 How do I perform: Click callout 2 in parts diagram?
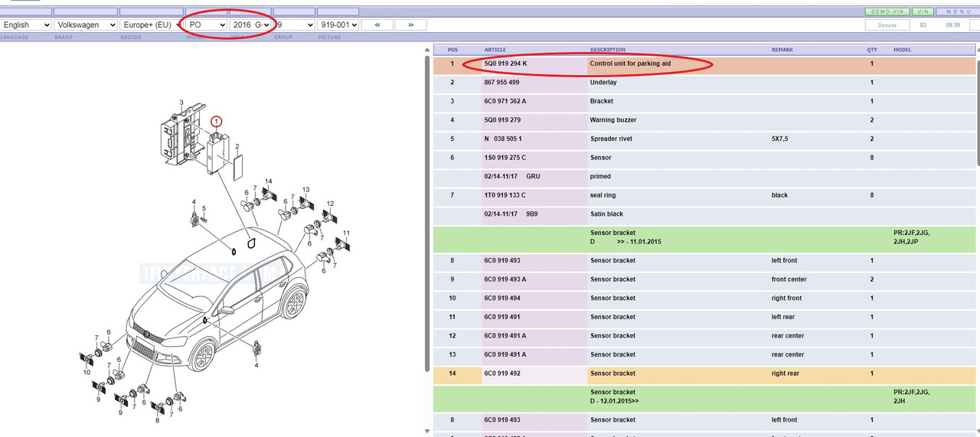[237, 146]
